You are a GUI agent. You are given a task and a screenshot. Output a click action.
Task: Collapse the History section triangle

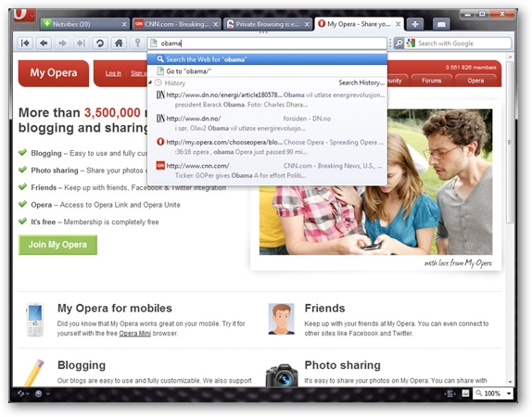pos(150,82)
